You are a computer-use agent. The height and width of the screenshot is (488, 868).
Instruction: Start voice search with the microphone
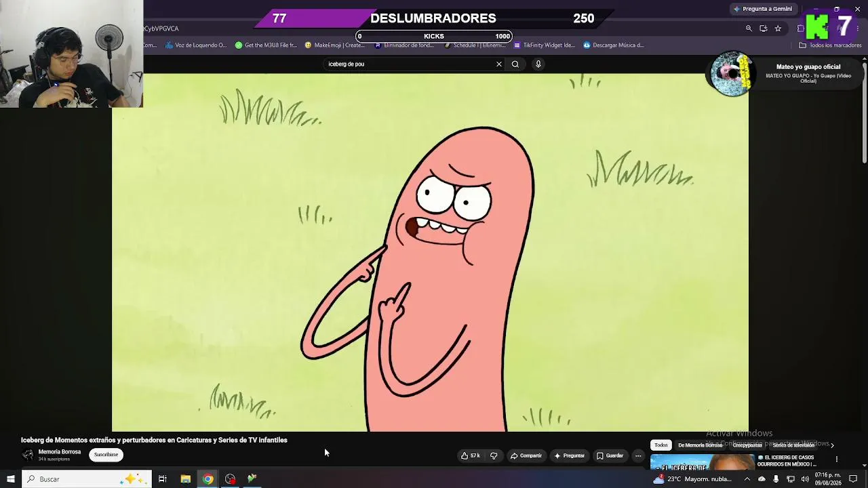(x=538, y=64)
